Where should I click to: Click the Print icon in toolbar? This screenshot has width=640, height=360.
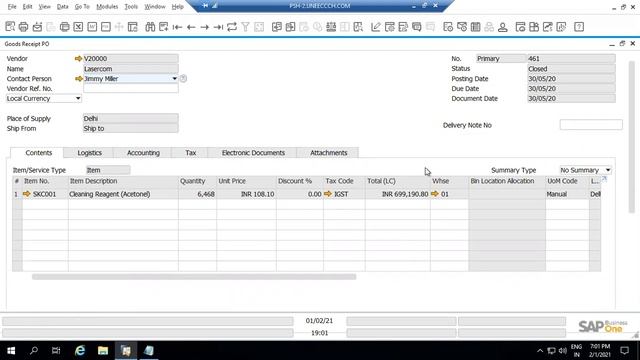point(23,27)
